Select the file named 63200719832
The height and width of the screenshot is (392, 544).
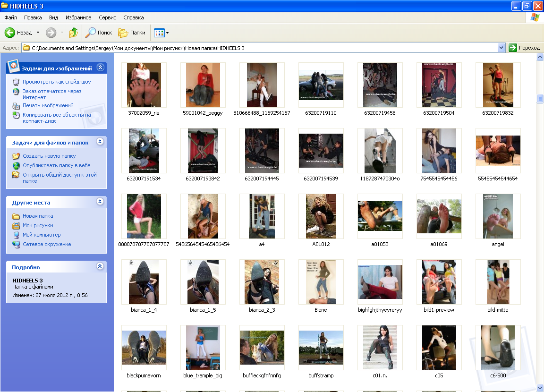(498, 89)
